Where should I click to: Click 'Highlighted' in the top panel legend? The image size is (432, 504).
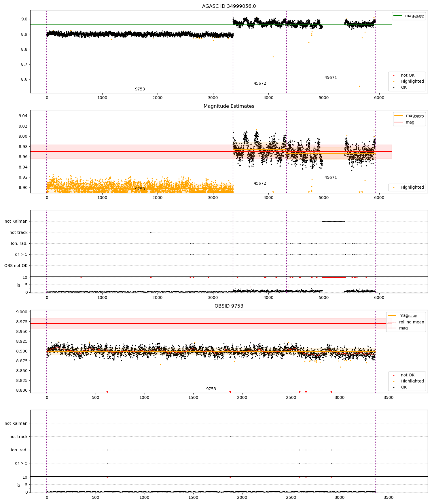coord(412,81)
